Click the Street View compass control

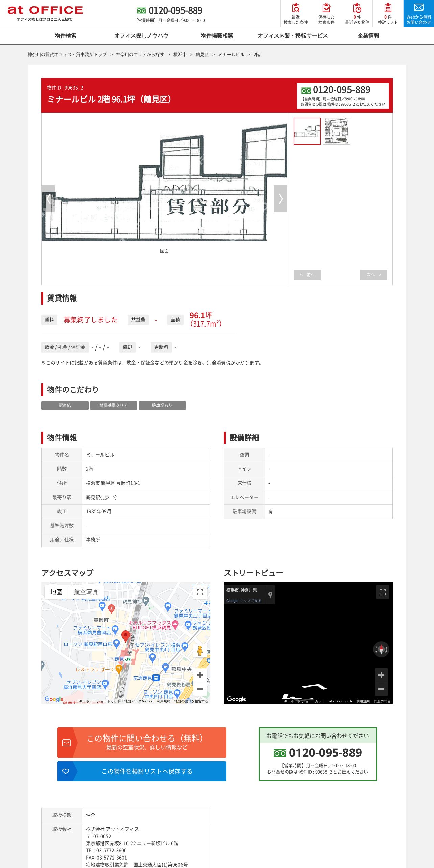(x=381, y=649)
